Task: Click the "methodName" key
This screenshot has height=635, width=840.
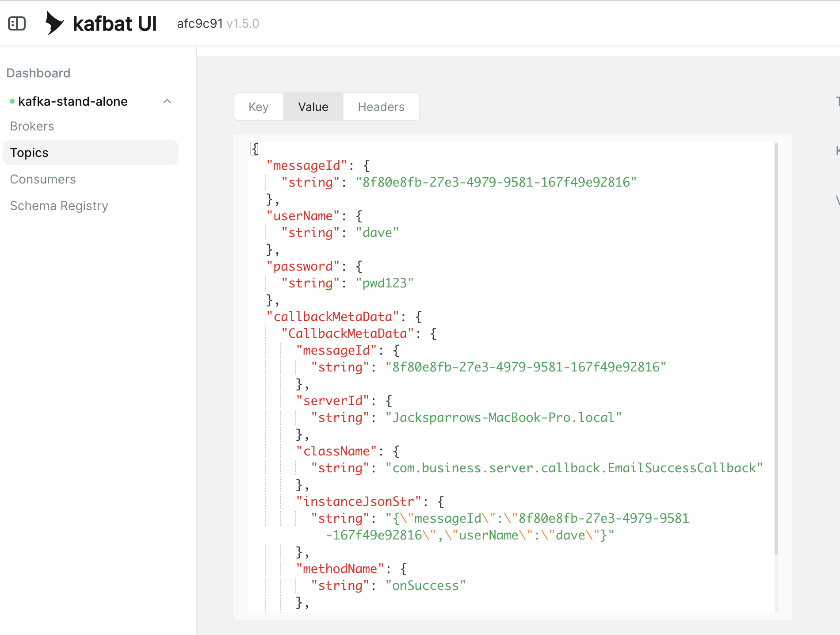Action: coord(340,569)
